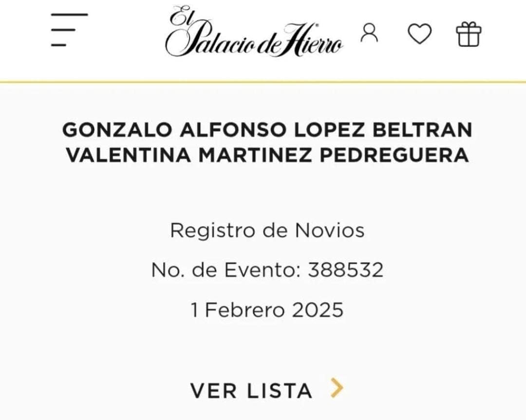
Task: Open the gift registry icon
Action: point(468,35)
